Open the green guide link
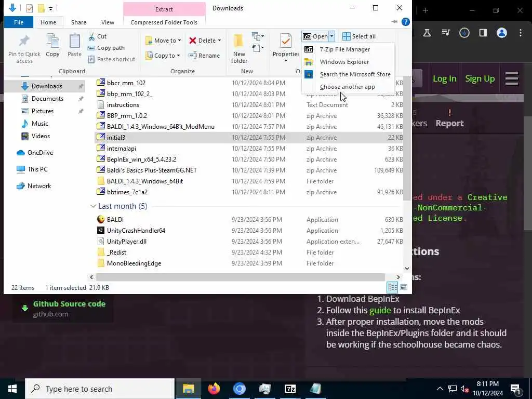 click(x=380, y=310)
